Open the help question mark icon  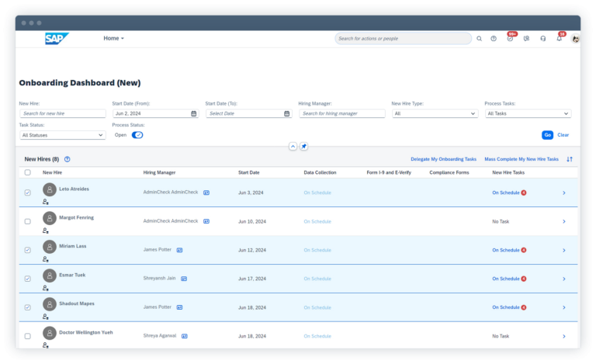[494, 38]
